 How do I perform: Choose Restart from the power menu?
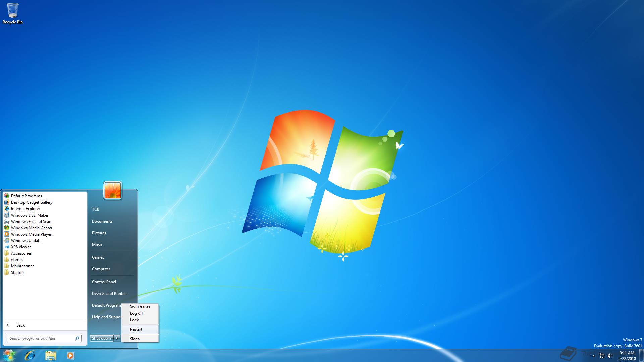(140, 329)
